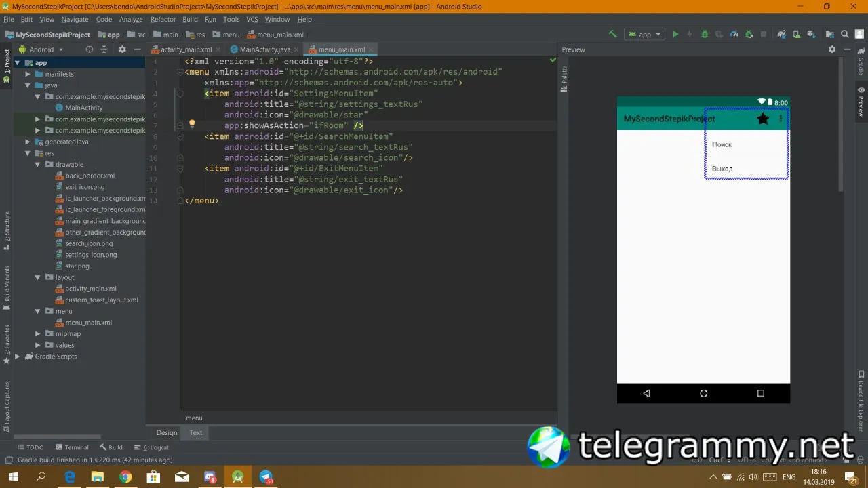Screen dimensions: 868x488
Task: Open Search Everywhere magnifier icon
Action: click(845, 34)
